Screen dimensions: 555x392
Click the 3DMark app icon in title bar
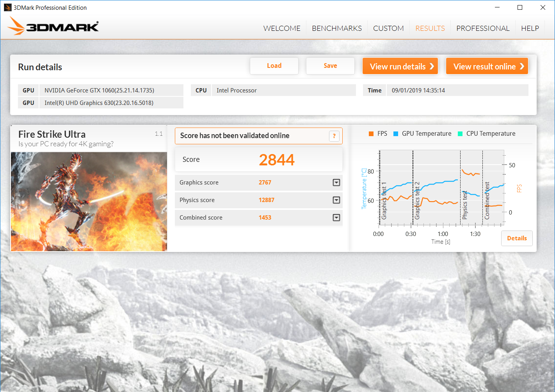click(7, 7)
